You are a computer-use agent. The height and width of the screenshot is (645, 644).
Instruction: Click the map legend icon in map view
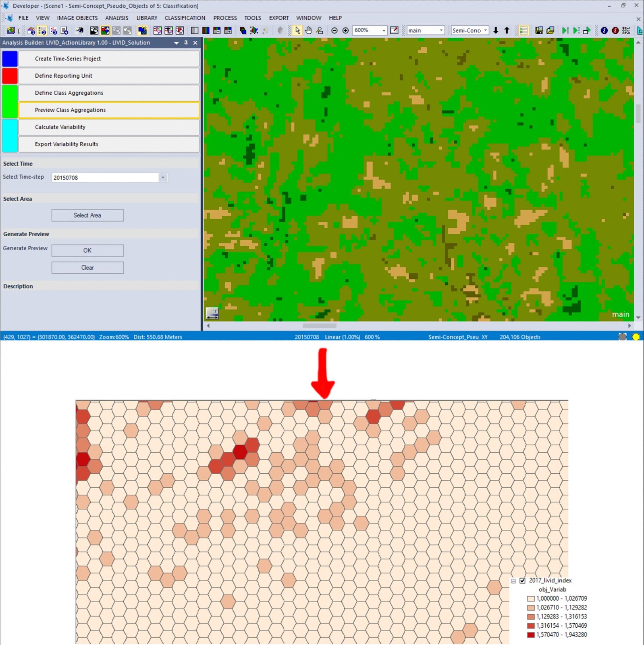click(212, 313)
